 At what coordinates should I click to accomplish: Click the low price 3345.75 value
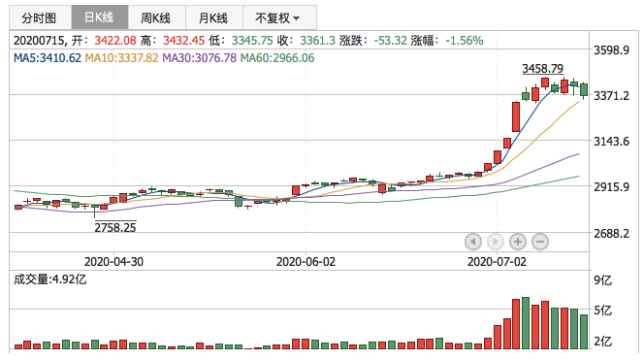pos(252,41)
